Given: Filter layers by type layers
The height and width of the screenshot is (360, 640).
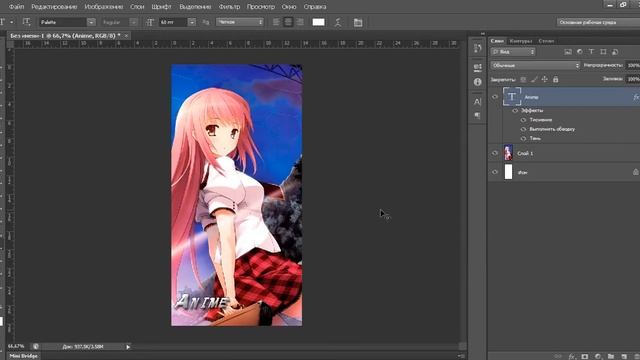Looking at the screenshot, I should (x=591, y=52).
